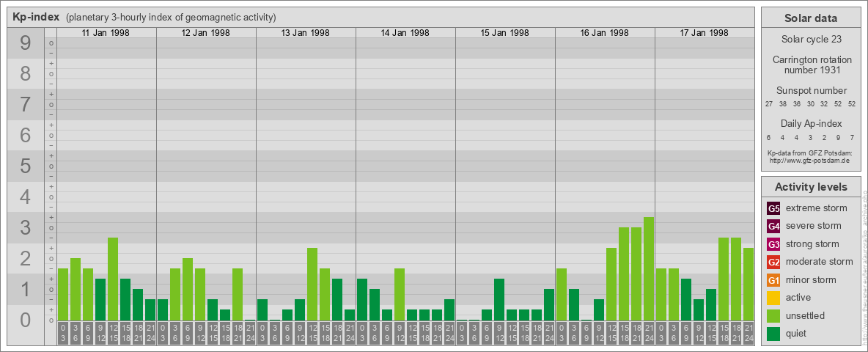Click the Kp scale number 8
The width and height of the screenshot is (868, 352).
(x=25, y=73)
